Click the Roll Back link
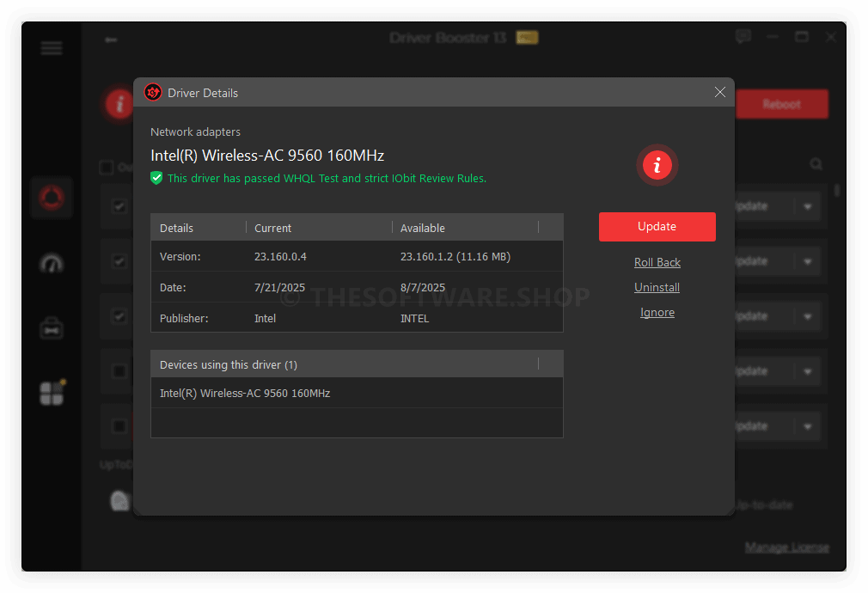This screenshot has width=868, height=593. click(x=657, y=263)
